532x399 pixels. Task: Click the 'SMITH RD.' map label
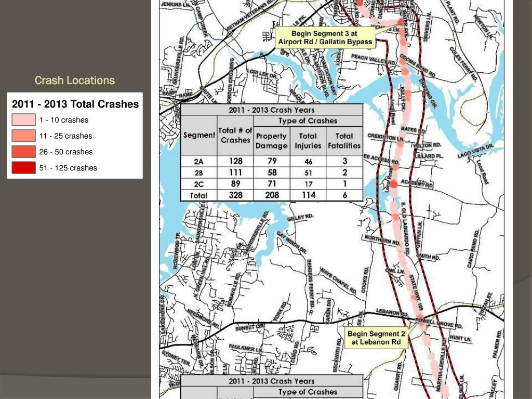(428, 257)
